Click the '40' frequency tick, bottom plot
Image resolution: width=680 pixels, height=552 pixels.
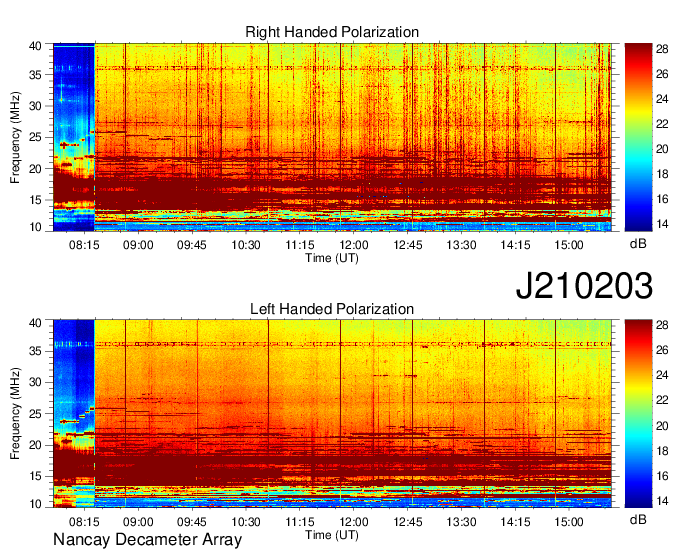click(36, 323)
